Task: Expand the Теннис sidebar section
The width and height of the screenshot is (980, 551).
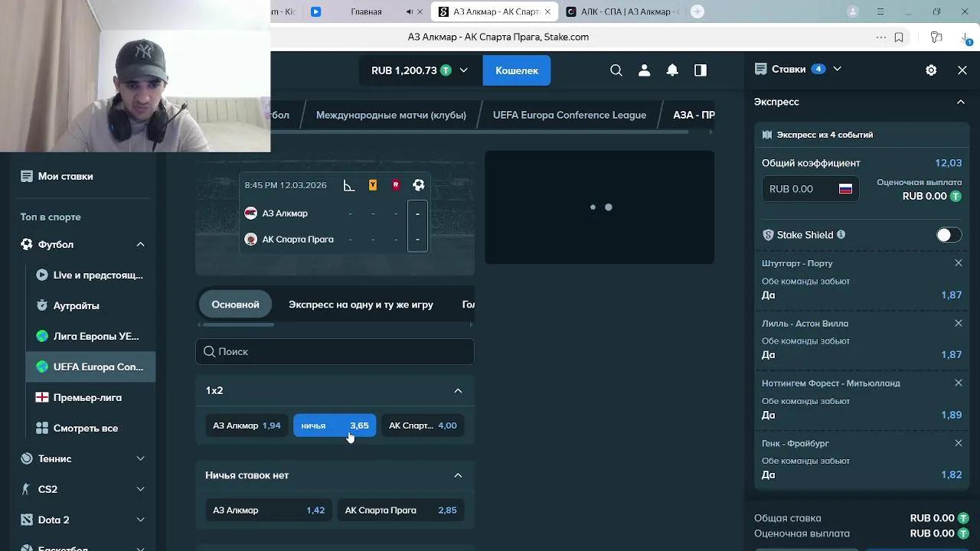Action: pos(141,458)
